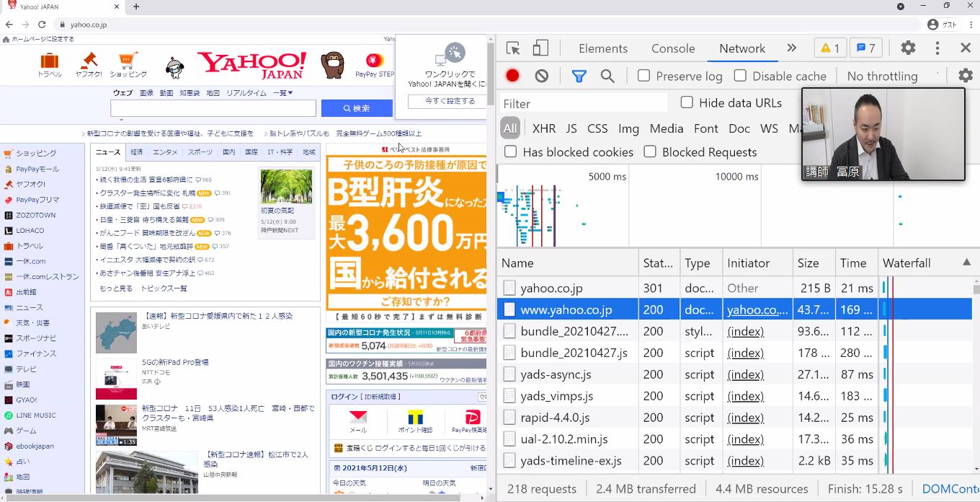The height and width of the screenshot is (502, 980).
Task: Open 一覧 dropdown in Yahoo search categories
Action: coord(283,93)
